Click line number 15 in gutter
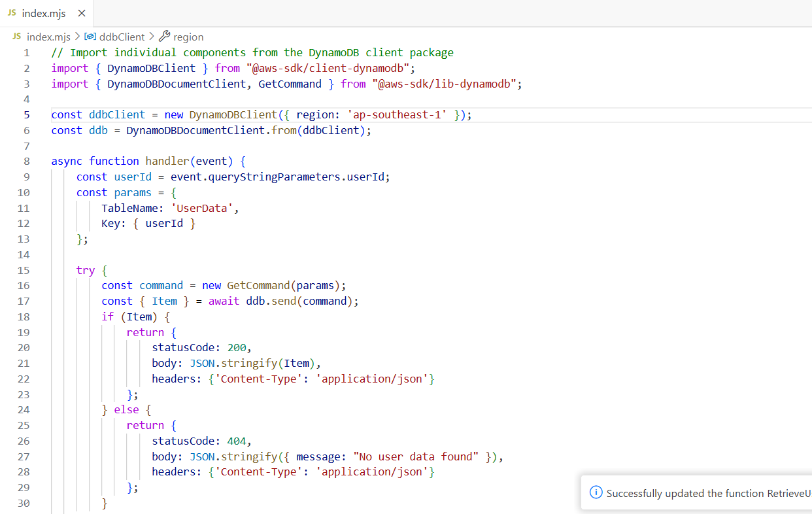Viewport: 812px width, 514px height. point(24,270)
